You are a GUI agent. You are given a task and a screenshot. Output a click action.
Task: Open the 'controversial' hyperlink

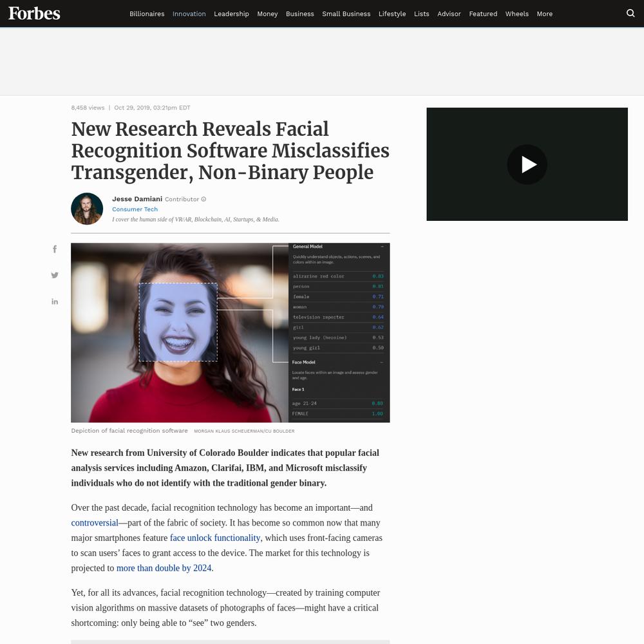click(95, 522)
